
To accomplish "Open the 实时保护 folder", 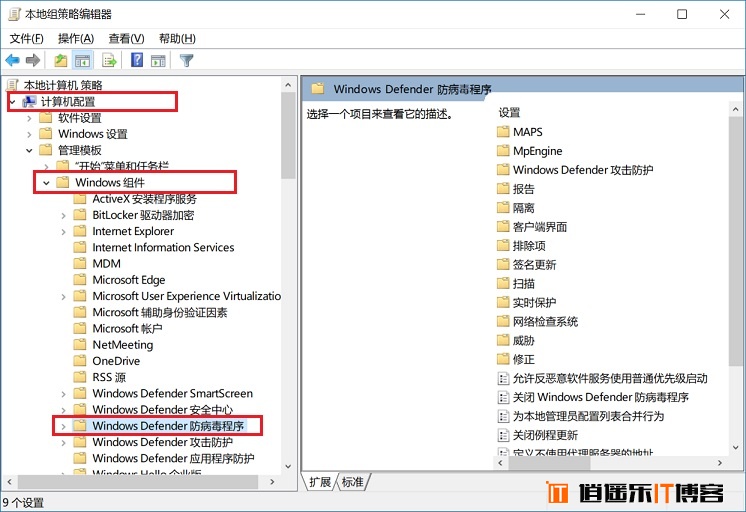I will point(527,303).
